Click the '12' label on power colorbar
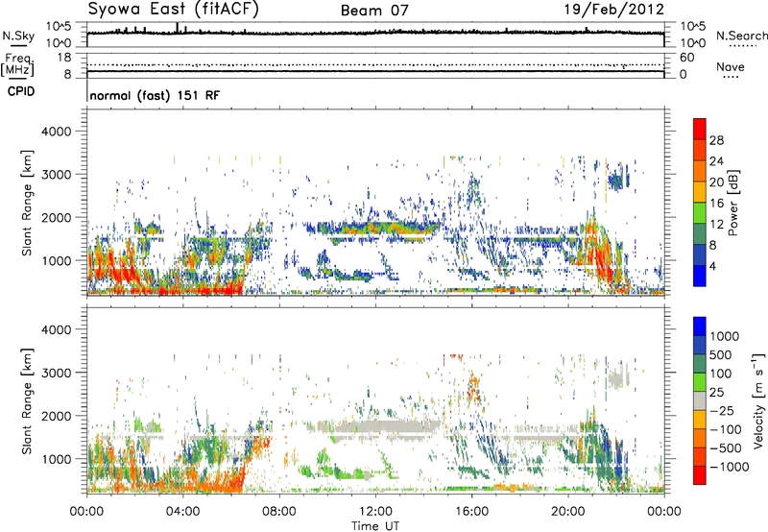The height and width of the screenshot is (532, 768). pos(716,225)
